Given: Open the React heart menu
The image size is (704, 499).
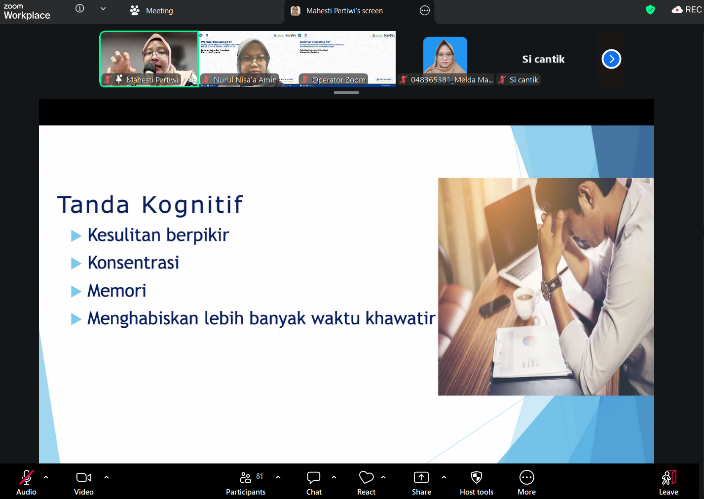Looking at the screenshot, I should [366, 483].
